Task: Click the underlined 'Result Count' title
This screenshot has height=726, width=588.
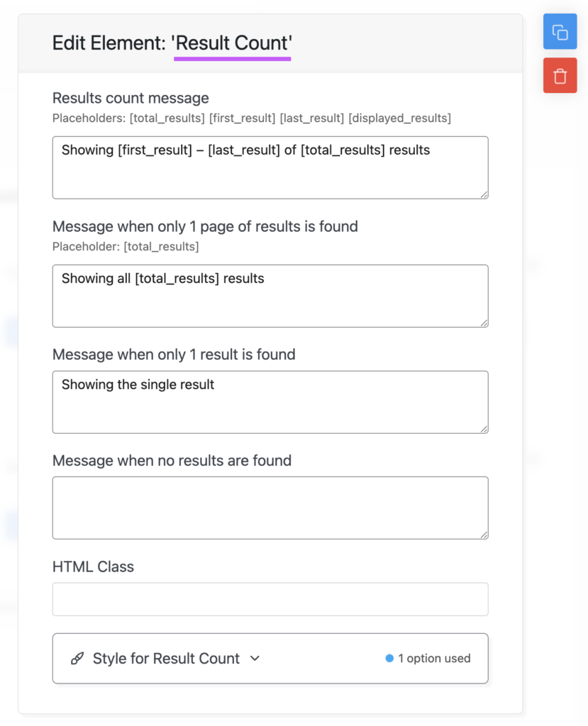Action: (232, 43)
